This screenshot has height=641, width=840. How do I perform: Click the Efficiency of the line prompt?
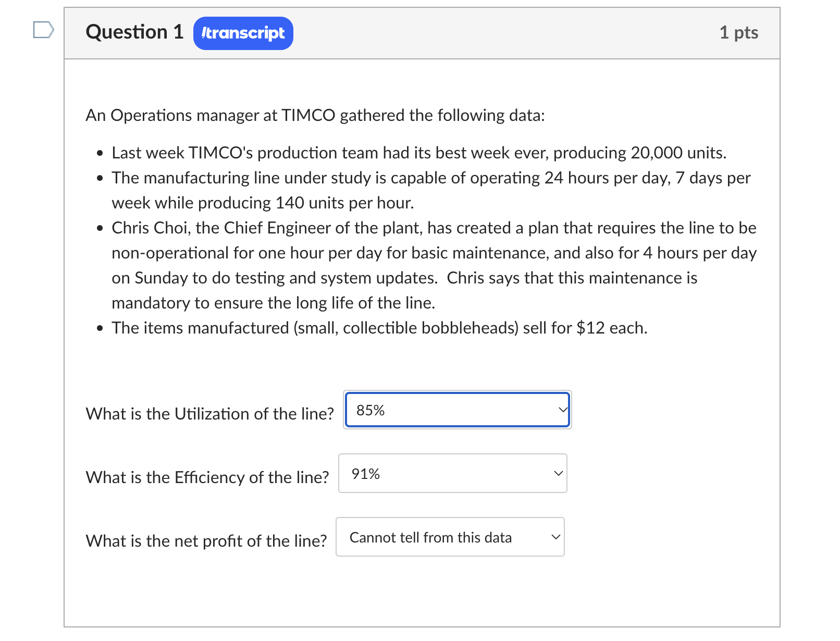206,477
